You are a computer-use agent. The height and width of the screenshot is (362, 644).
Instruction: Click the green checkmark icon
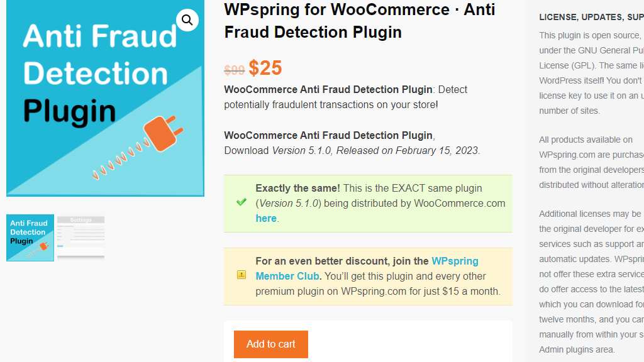pyautogui.click(x=241, y=202)
